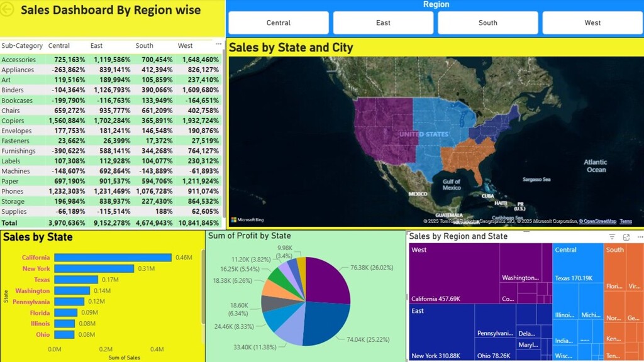Viewport: 644px width, 362px height.
Task: Click the Furnishings row label
Action: tap(18, 151)
